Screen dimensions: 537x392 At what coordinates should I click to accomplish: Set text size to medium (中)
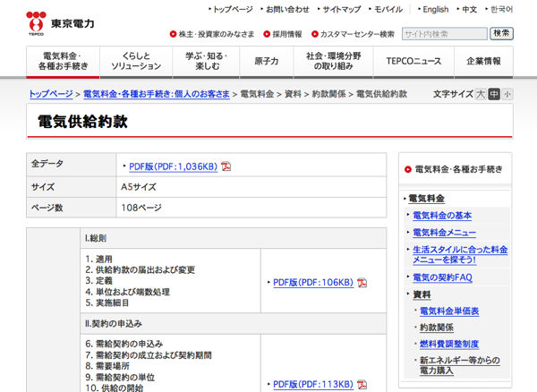[x=494, y=94]
